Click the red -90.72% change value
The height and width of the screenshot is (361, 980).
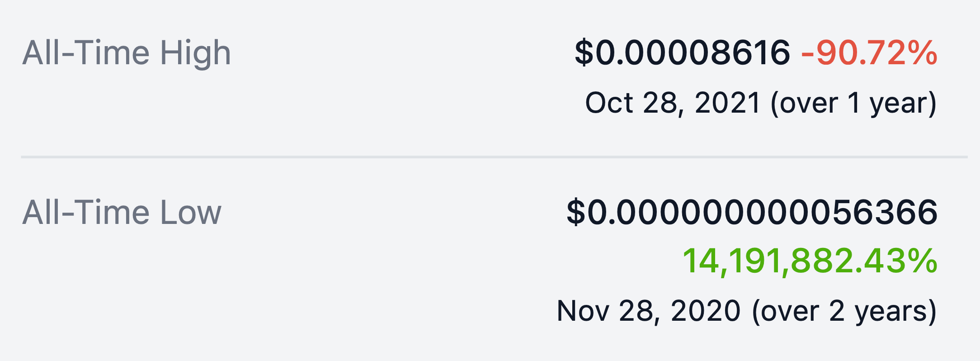point(869,53)
